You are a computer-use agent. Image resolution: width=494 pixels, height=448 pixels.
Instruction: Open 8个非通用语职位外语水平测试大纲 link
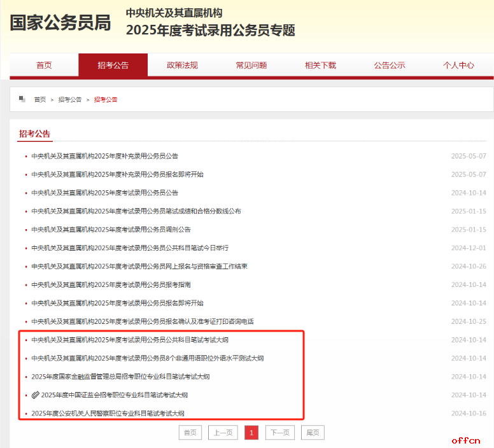click(148, 358)
